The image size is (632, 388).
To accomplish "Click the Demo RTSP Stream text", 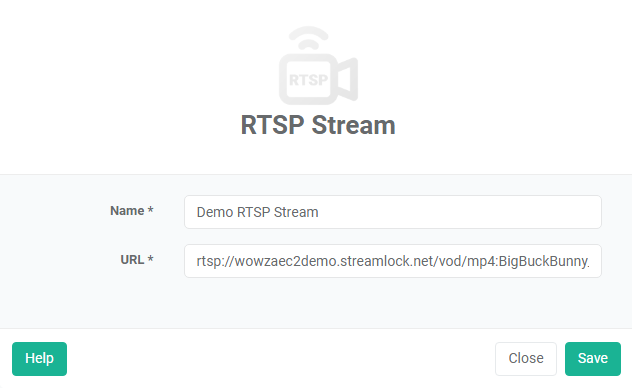I will (x=258, y=212).
